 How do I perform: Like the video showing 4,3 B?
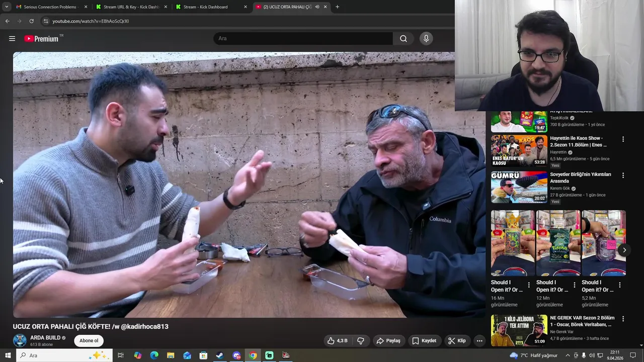[x=337, y=341]
